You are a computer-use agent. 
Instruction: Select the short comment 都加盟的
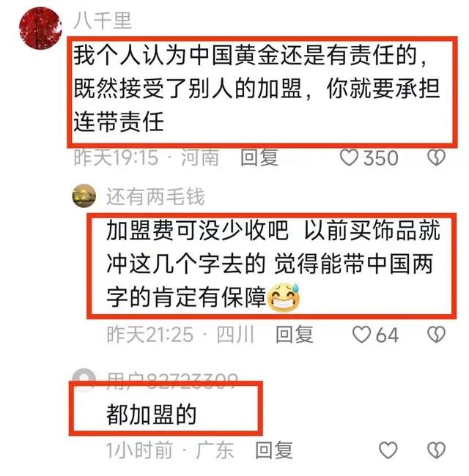click(151, 414)
